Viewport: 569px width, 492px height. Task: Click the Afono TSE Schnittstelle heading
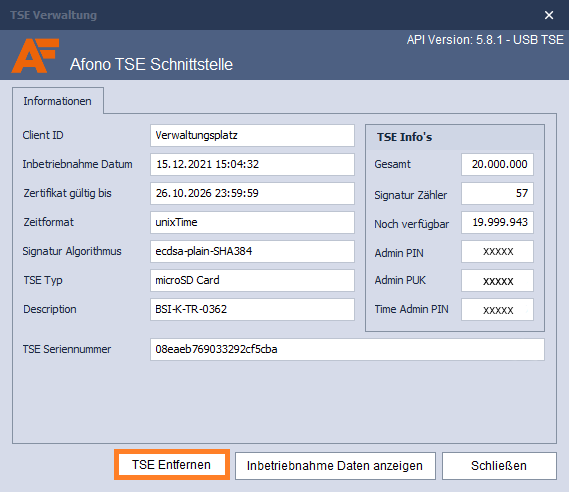tap(151, 64)
